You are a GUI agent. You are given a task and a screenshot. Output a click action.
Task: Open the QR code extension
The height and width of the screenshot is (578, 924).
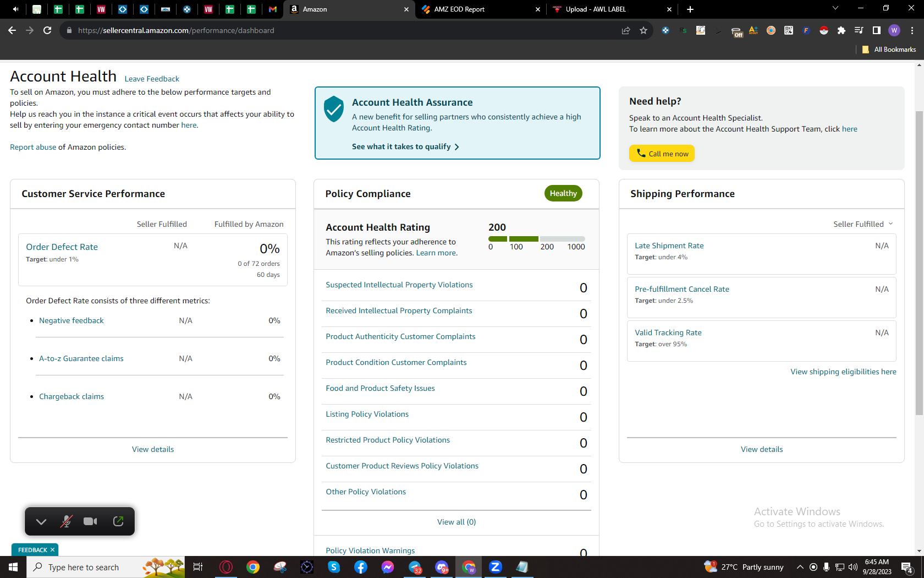pos(789,30)
